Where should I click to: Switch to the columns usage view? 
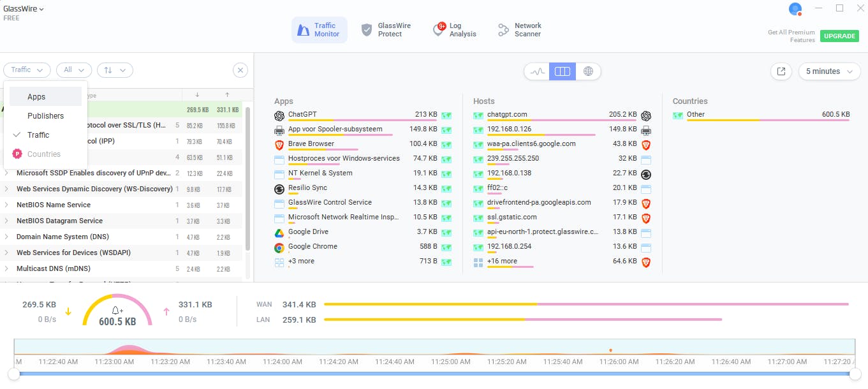click(x=563, y=71)
